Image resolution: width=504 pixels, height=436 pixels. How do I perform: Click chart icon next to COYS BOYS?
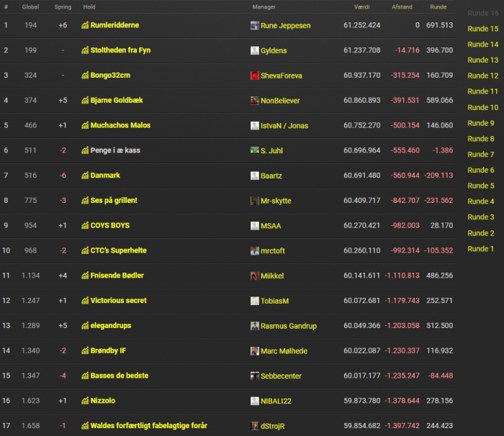85,225
